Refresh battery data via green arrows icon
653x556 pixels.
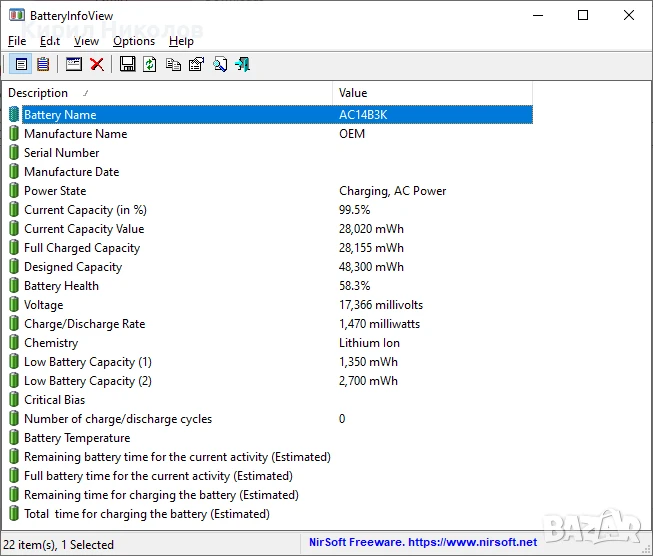point(150,65)
